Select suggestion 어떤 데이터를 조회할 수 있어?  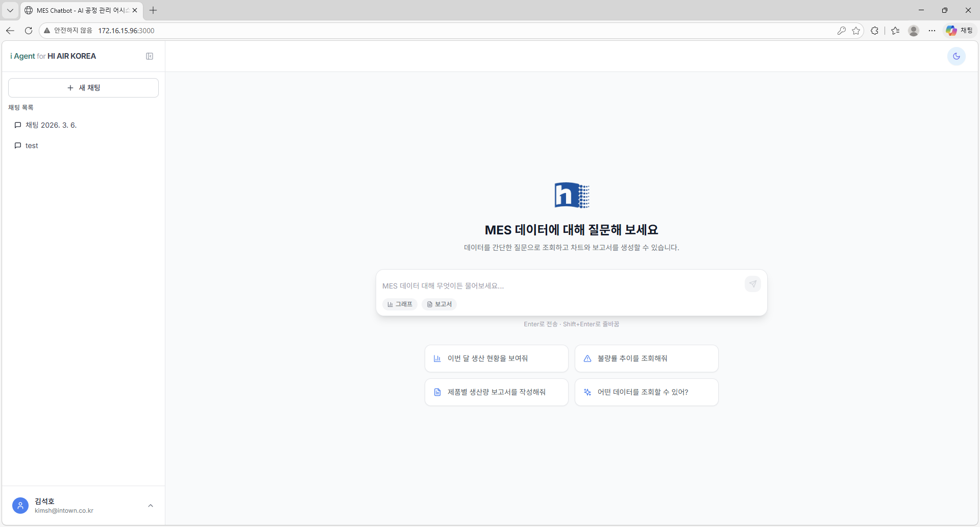[646, 392]
